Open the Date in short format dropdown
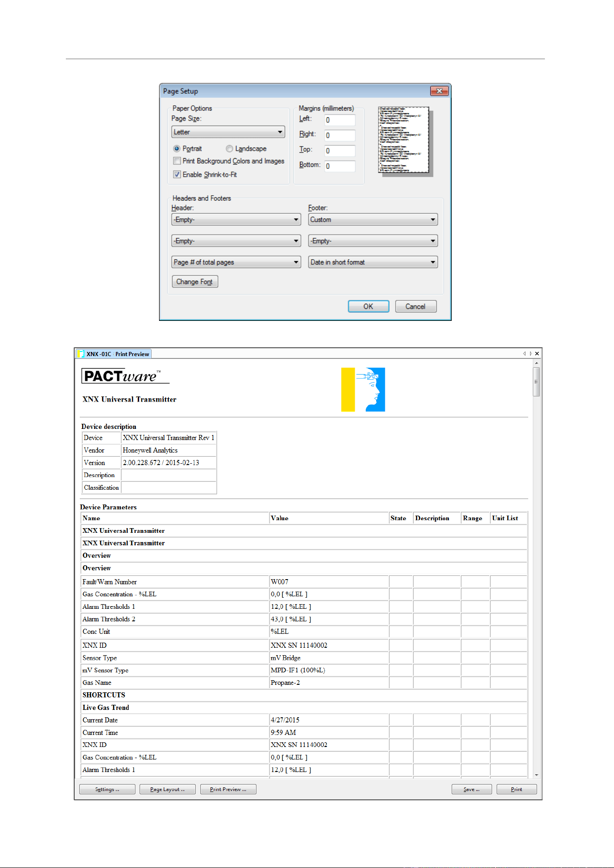This screenshot has height=868, width=614. click(x=373, y=262)
